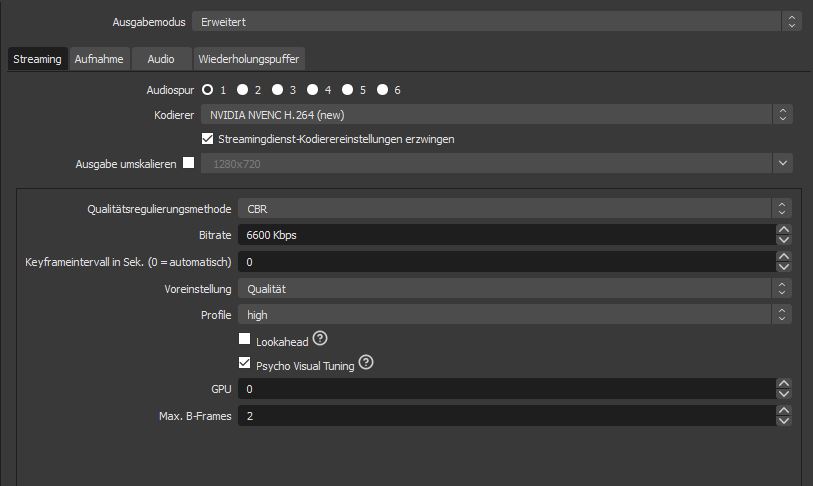Uncheck Psycho Visual Tuning

[x=245, y=364]
